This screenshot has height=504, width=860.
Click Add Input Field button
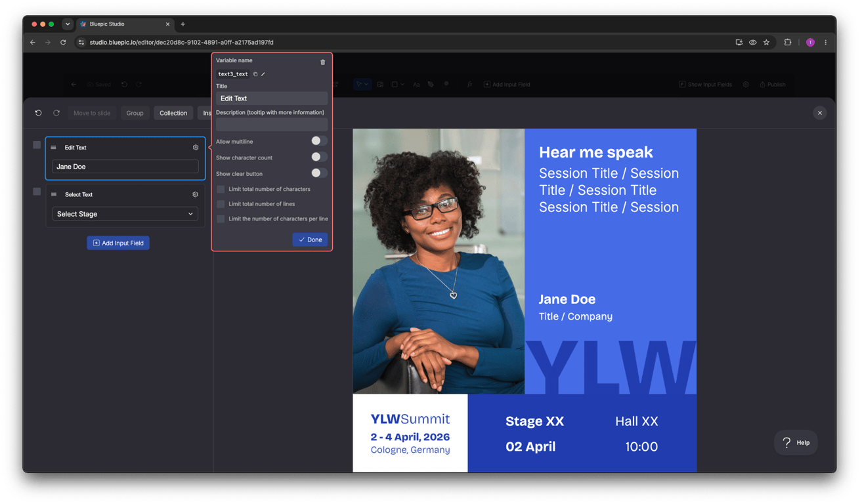pos(118,243)
